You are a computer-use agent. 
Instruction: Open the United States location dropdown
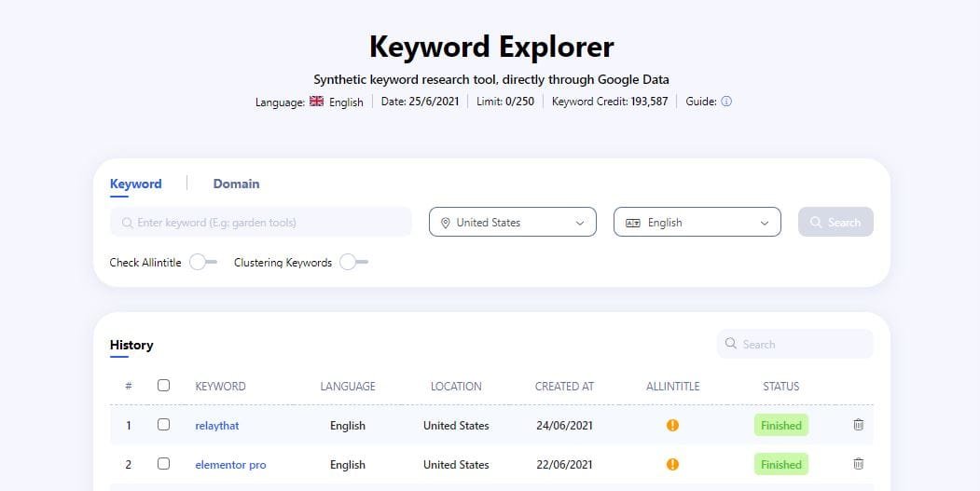[x=512, y=222]
